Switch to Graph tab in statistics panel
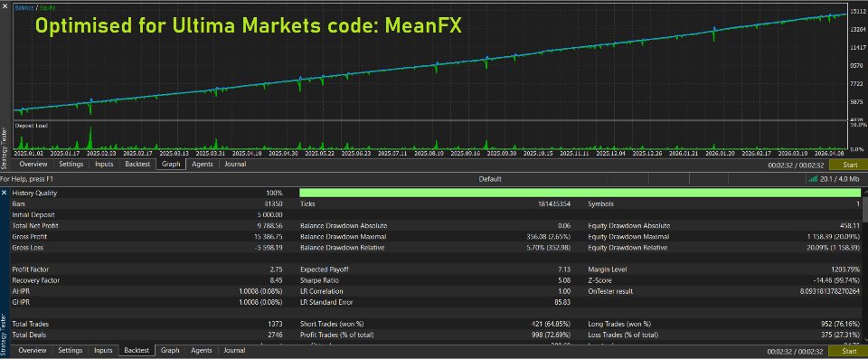 [170, 350]
